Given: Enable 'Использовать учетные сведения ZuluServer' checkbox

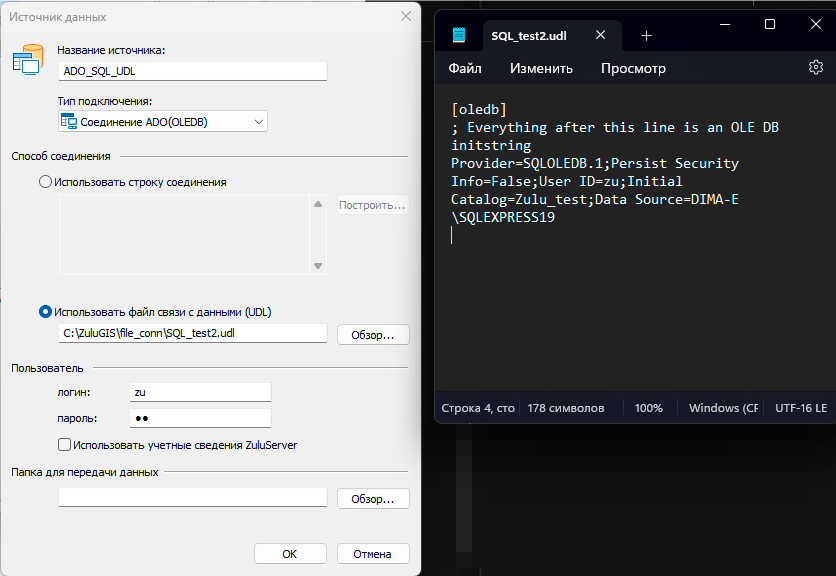Looking at the screenshot, I should pos(65,445).
